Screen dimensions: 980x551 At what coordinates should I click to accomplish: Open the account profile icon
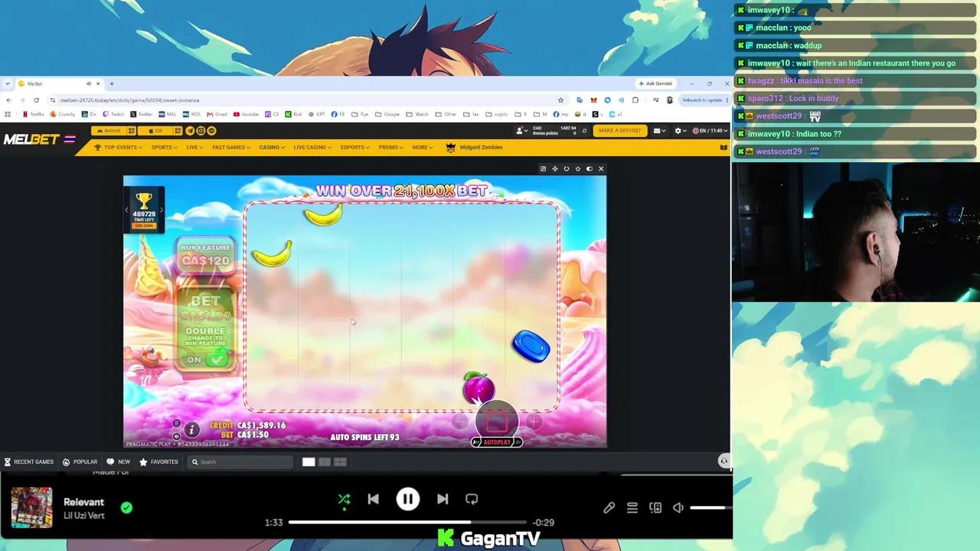pos(521,131)
